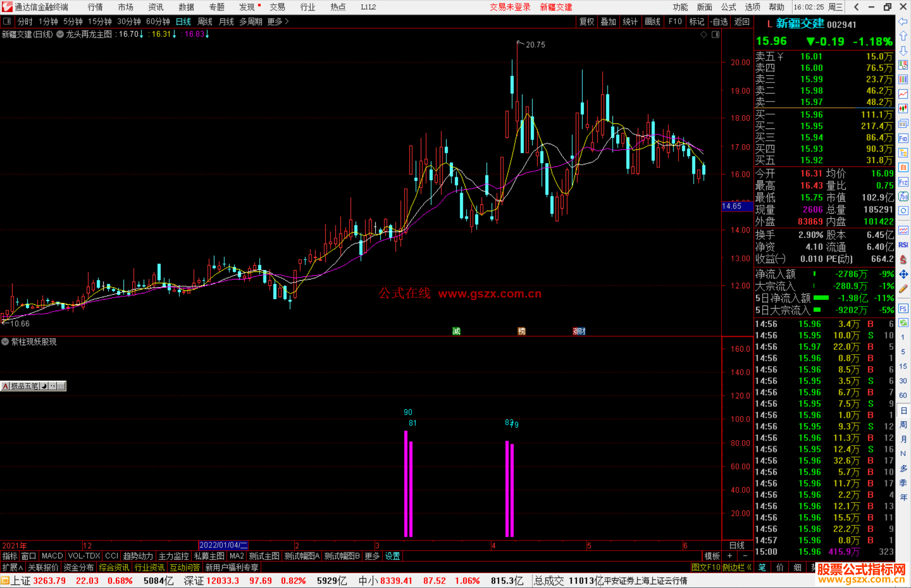Switch to 60-minute period in right sidebar
This screenshot has height=588, width=911.
903,395
